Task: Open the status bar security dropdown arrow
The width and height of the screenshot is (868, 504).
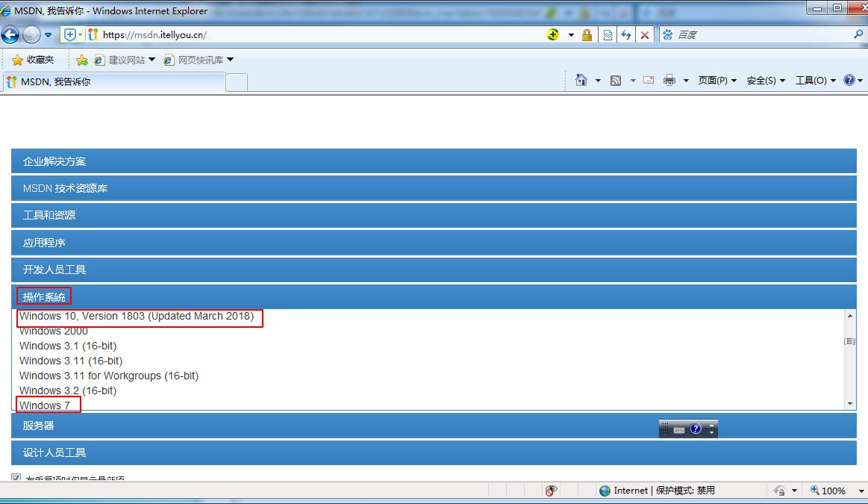Action: click(x=794, y=491)
